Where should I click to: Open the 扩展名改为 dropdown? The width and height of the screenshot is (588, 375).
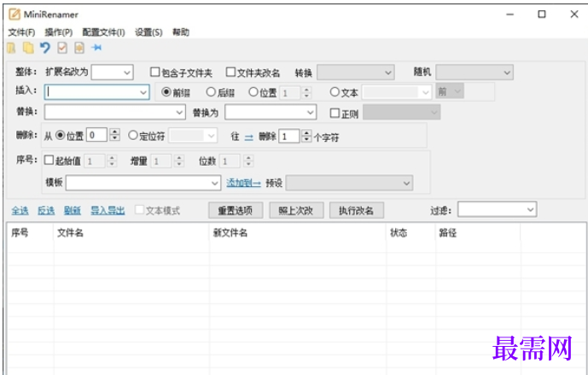click(x=112, y=72)
